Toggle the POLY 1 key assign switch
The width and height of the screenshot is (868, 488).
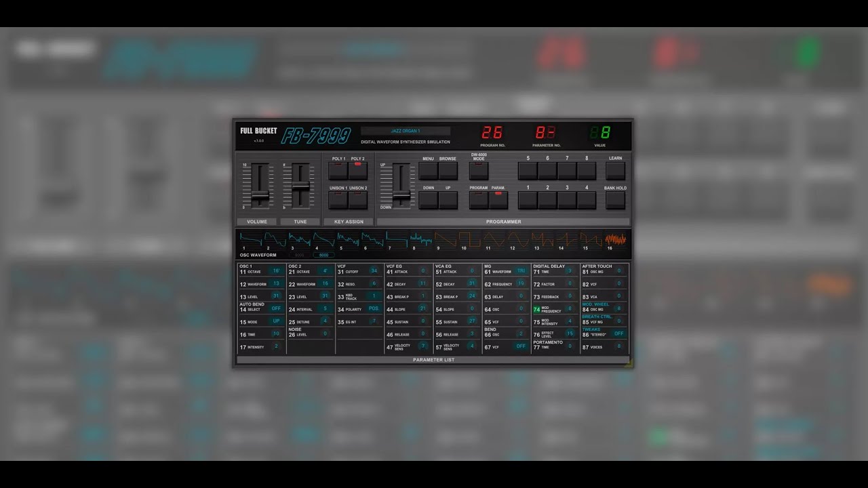[x=338, y=170]
